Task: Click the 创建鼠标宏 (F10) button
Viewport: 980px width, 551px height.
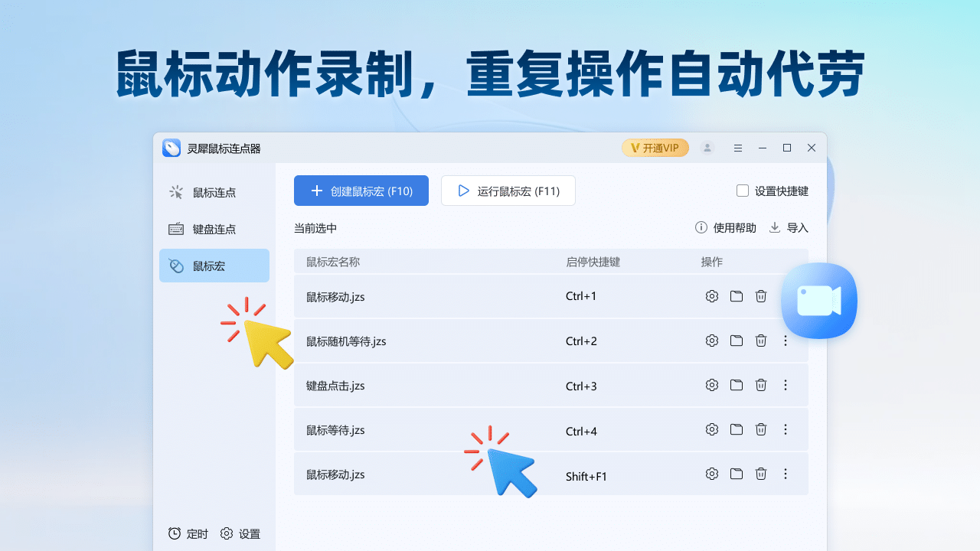Action: 361,191
